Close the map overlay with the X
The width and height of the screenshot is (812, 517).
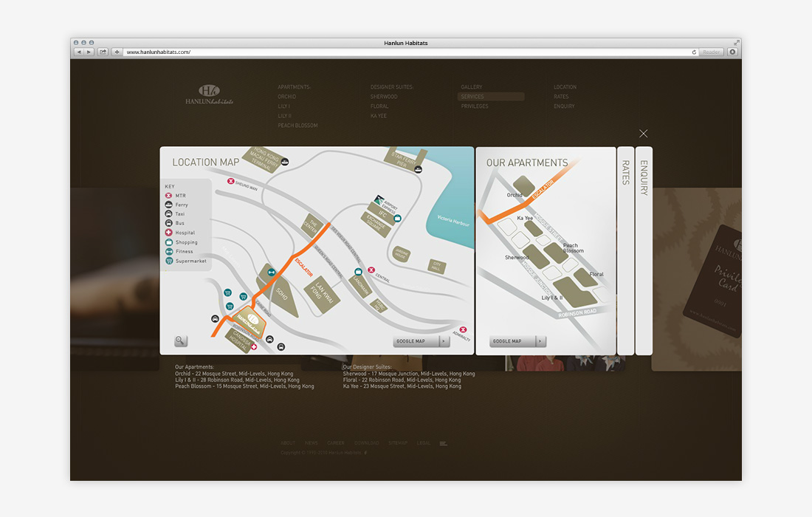[644, 134]
